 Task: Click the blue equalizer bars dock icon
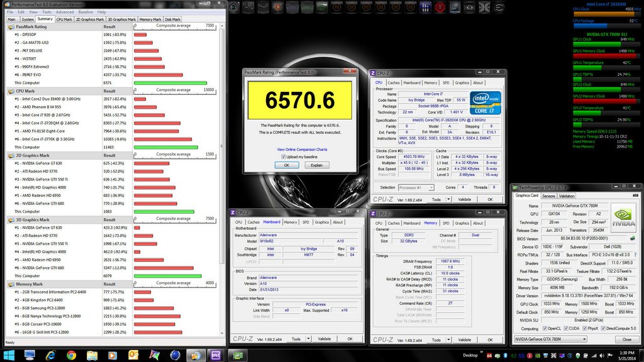[x=425, y=8]
